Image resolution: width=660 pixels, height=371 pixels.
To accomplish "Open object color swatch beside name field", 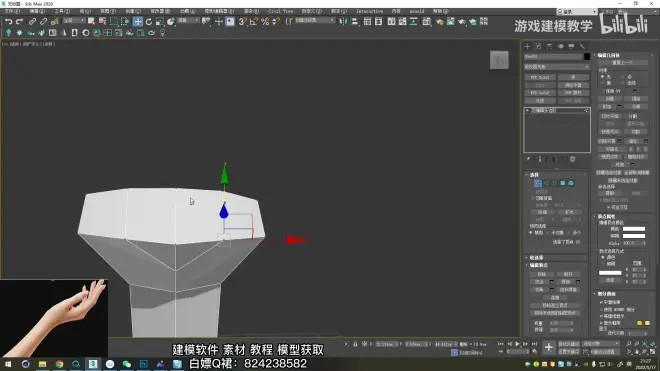I will [x=586, y=56].
